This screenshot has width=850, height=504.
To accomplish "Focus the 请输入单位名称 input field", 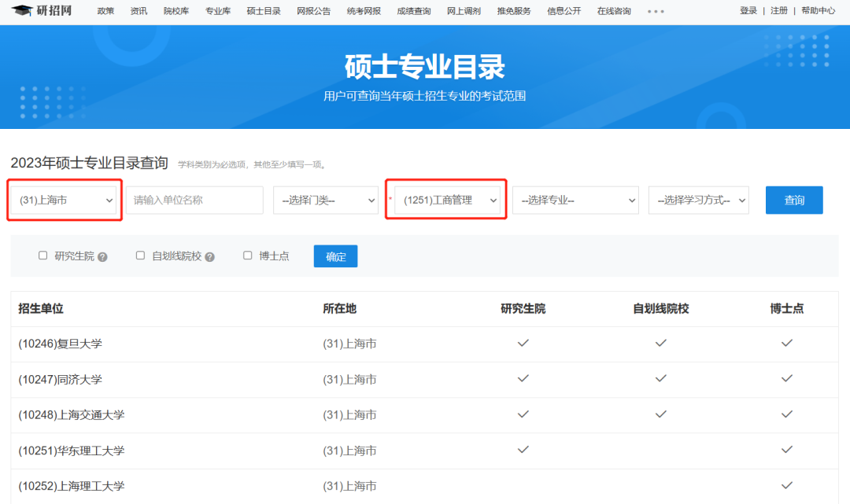I will tap(194, 200).
